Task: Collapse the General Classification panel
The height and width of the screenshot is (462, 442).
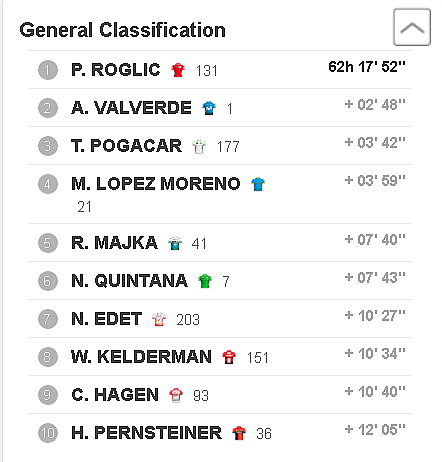Action: point(412,27)
